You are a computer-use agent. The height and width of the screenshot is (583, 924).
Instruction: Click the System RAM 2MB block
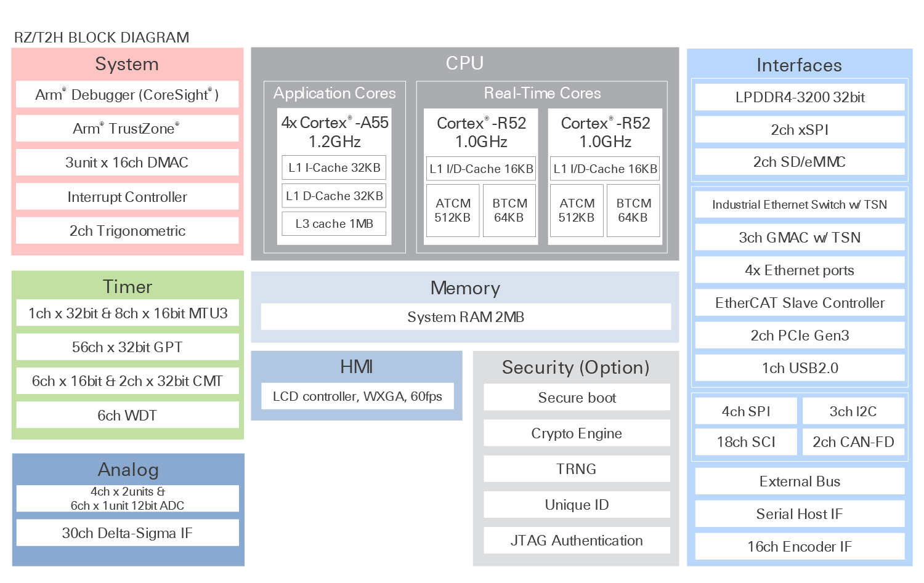(x=466, y=317)
